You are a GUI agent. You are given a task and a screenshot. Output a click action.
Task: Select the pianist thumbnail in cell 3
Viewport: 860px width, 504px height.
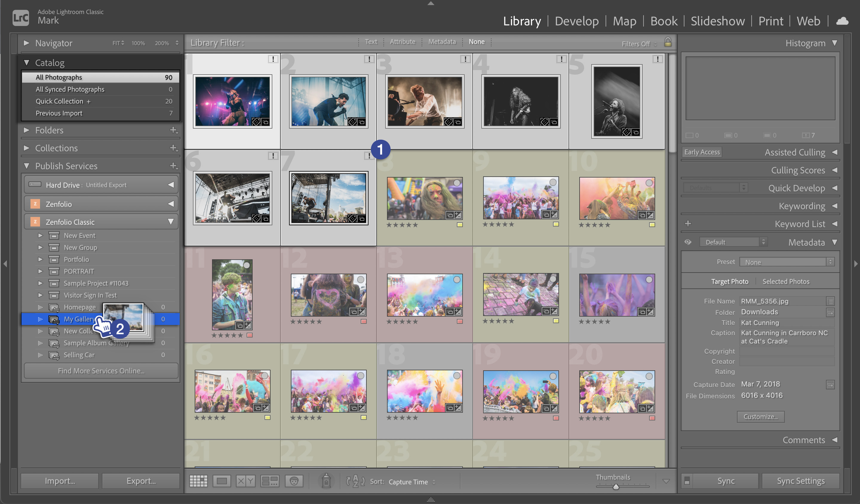tap(425, 101)
